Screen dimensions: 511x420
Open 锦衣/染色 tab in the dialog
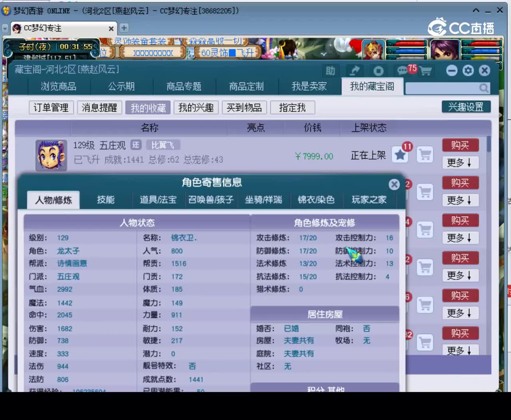pos(316,200)
